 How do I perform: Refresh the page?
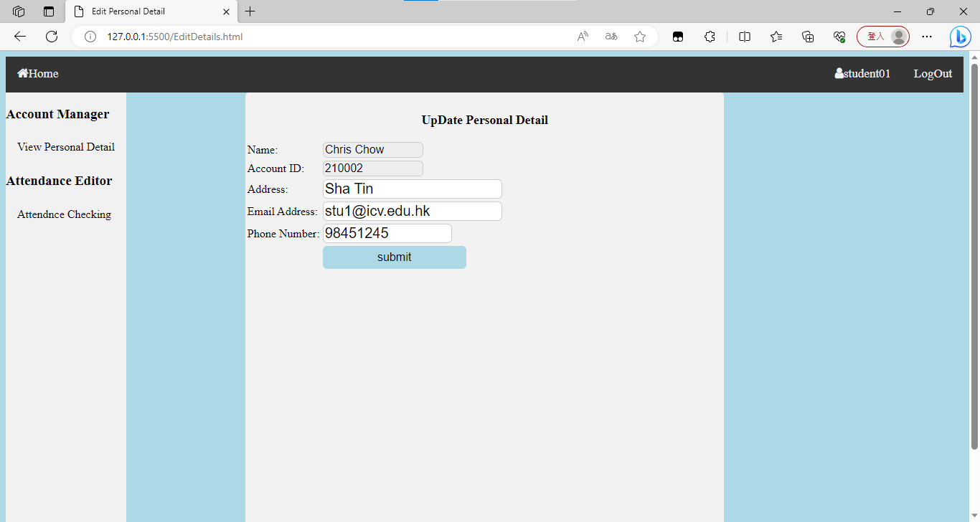(x=52, y=37)
